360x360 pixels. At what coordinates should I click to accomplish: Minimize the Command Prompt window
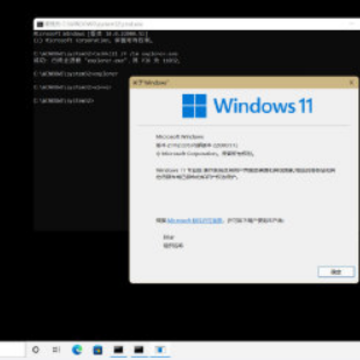352,24
